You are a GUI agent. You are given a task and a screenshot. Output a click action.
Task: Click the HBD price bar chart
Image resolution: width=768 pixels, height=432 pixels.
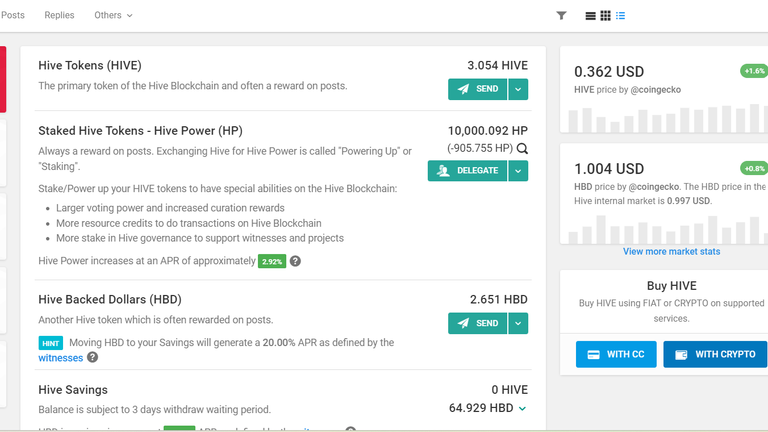point(668,229)
